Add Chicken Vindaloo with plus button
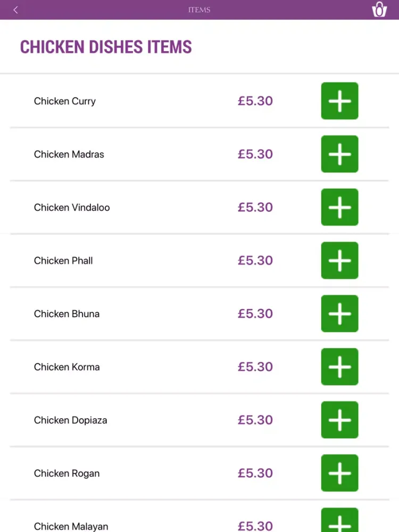The image size is (399, 532). pos(339,207)
